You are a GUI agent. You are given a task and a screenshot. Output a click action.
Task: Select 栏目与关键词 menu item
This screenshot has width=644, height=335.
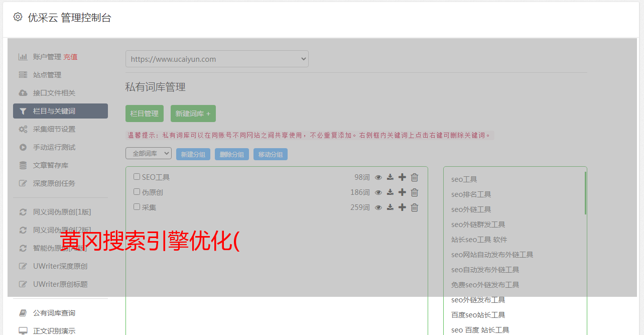(x=60, y=111)
